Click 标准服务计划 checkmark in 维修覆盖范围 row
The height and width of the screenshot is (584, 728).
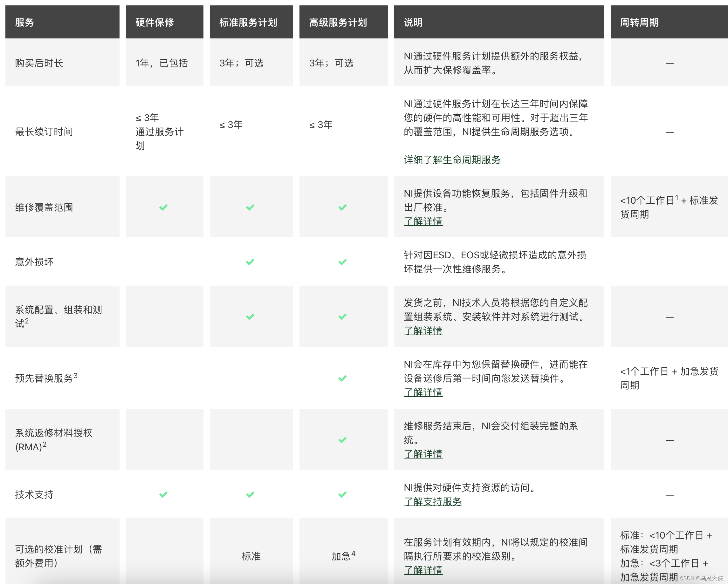tap(250, 207)
